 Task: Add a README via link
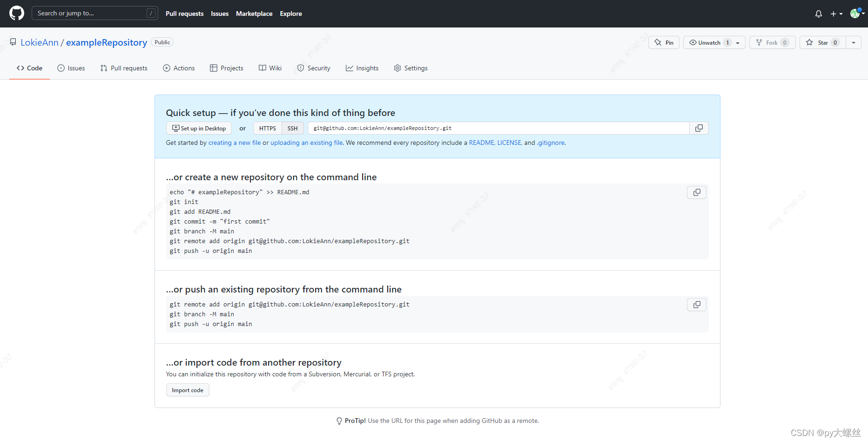point(482,143)
